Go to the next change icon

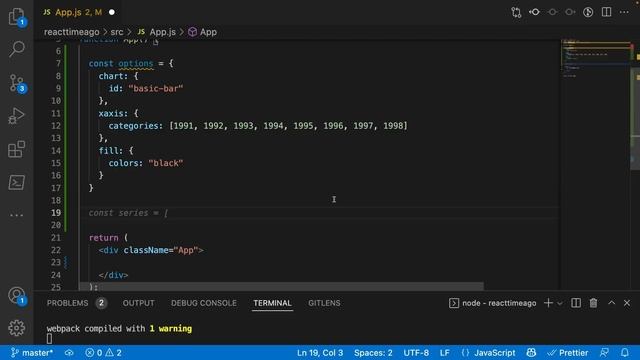click(570, 12)
